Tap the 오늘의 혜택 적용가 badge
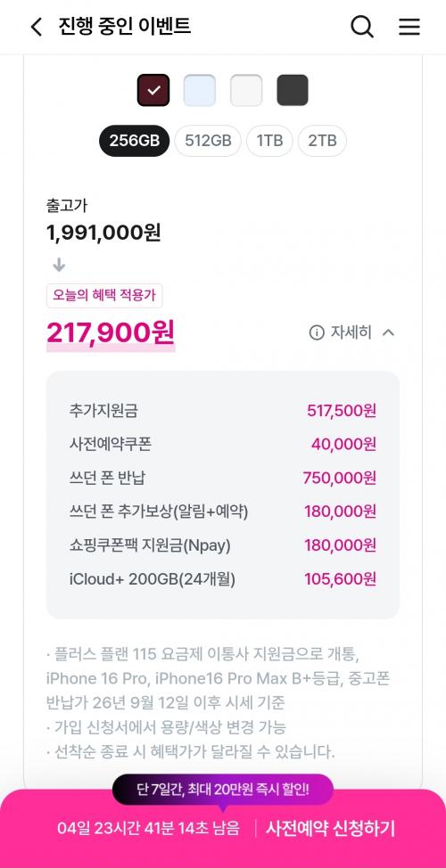Image resolution: width=446 pixels, height=868 pixels. click(104, 296)
